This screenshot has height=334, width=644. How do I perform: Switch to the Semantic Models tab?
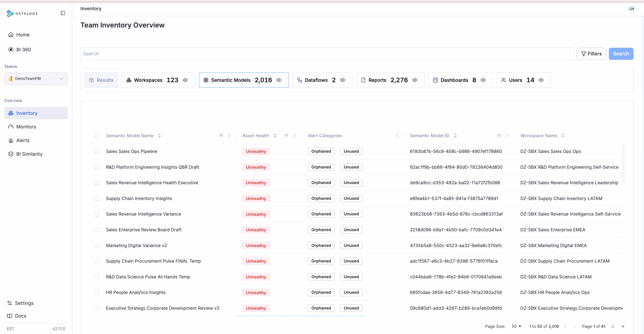[x=244, y=80]
